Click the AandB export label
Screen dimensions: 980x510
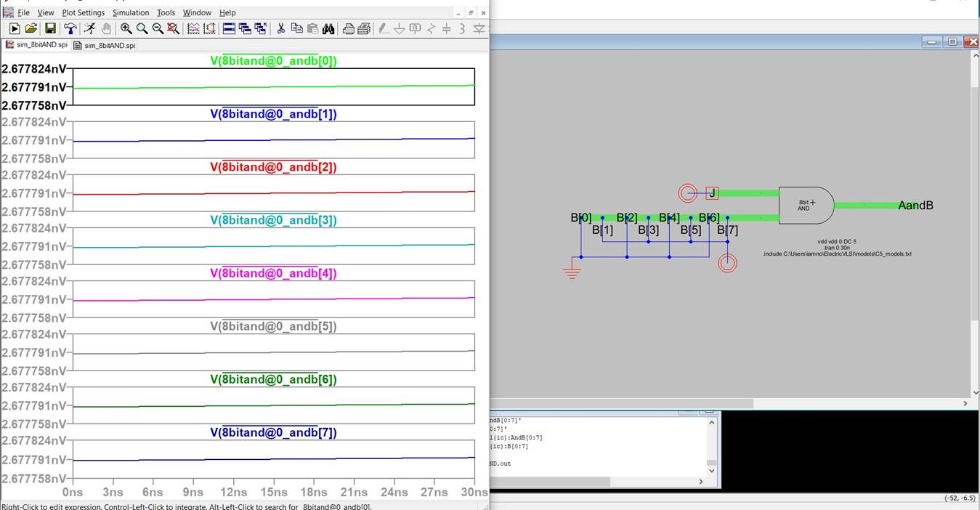[915, 206]
